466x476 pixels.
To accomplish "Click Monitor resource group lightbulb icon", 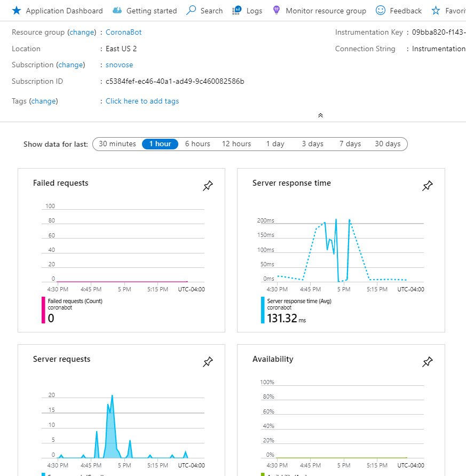I will click(277, 10).
